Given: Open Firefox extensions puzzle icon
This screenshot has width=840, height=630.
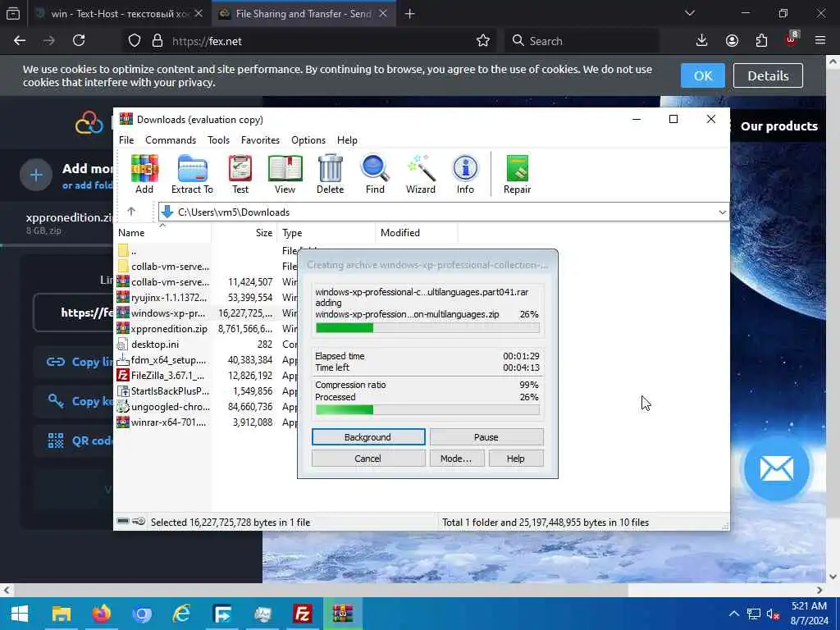Looking at the screenshot, I should [761, 40].
